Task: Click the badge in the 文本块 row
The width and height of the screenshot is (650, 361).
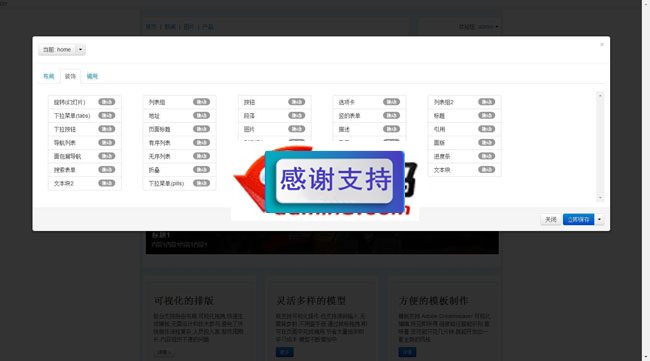Action: coord(487,170)
